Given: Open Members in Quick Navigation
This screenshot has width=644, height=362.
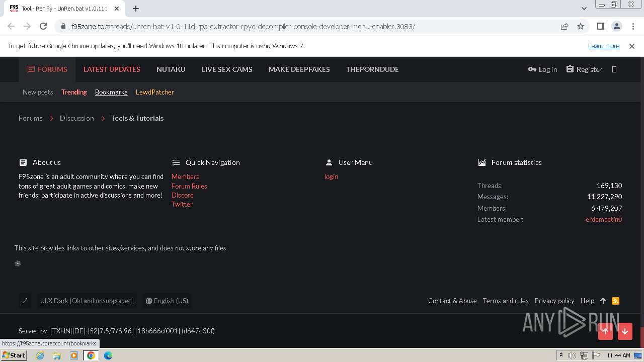Looking at the screenshot, I should coord(185,176).
